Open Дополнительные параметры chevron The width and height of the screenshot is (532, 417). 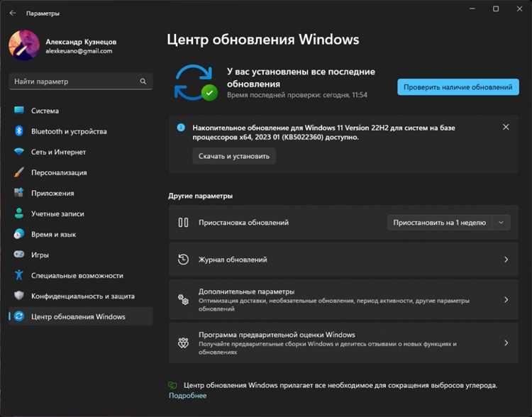pos(506,299)
